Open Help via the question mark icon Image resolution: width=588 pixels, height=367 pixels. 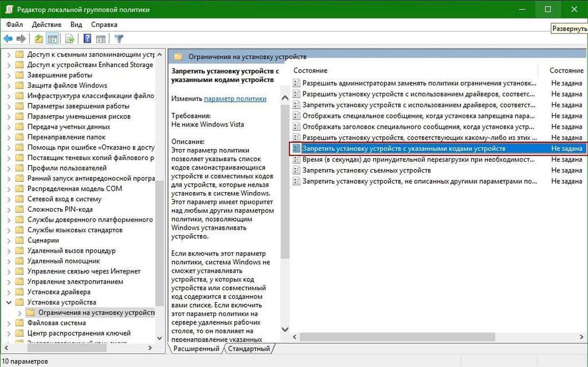click(87, 39)
